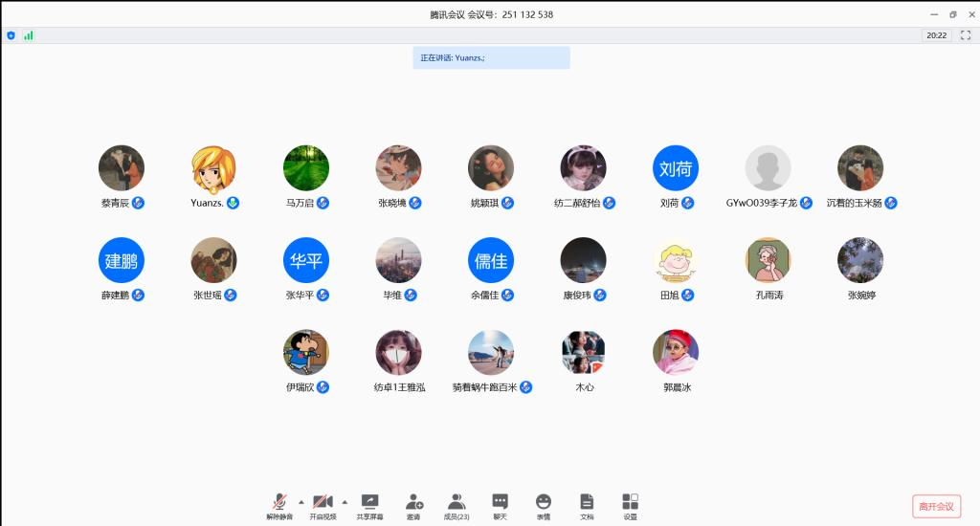This screenshot has height=526, width=980.
Task: Open the 文档 documents icon
Action: click(587, 504)
